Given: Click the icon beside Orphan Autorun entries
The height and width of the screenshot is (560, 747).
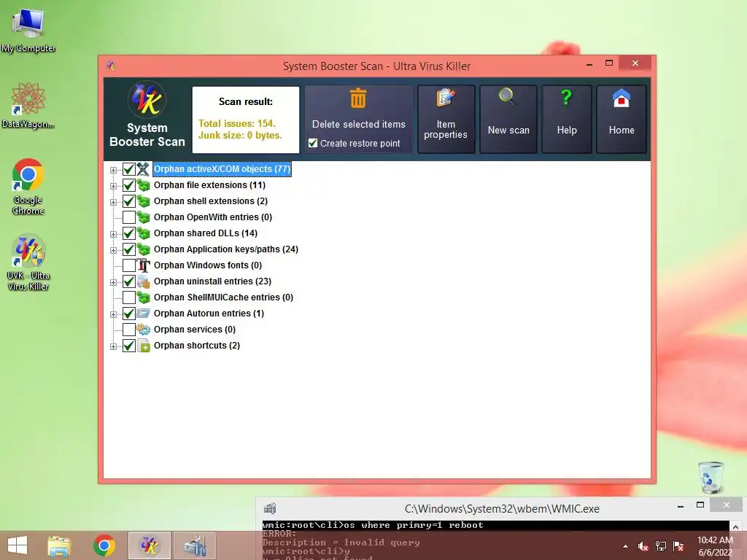Looking at the screenshot, I should 143,314.
